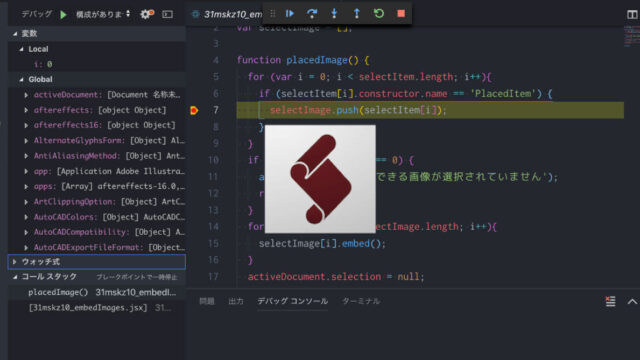Click line number 17 in the gutter
Screen dimensions: 640x360
coord(213,277)
